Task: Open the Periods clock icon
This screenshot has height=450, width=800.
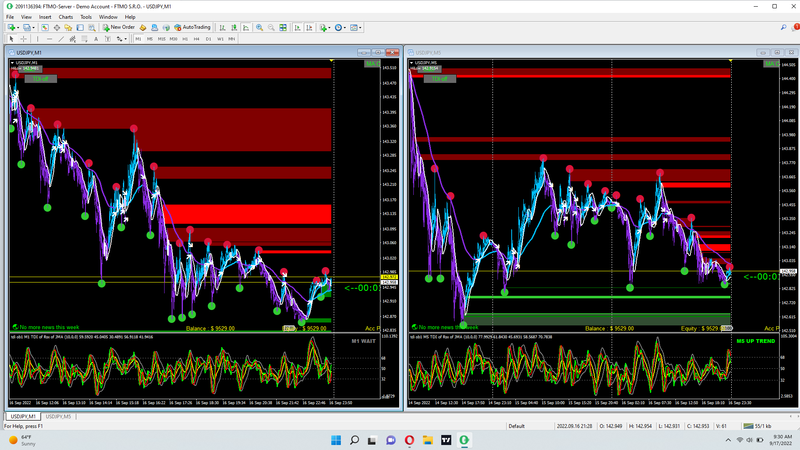Action: 338,28
